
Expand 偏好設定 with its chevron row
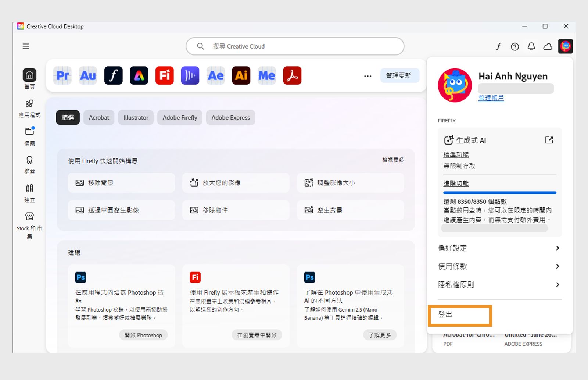499,248
